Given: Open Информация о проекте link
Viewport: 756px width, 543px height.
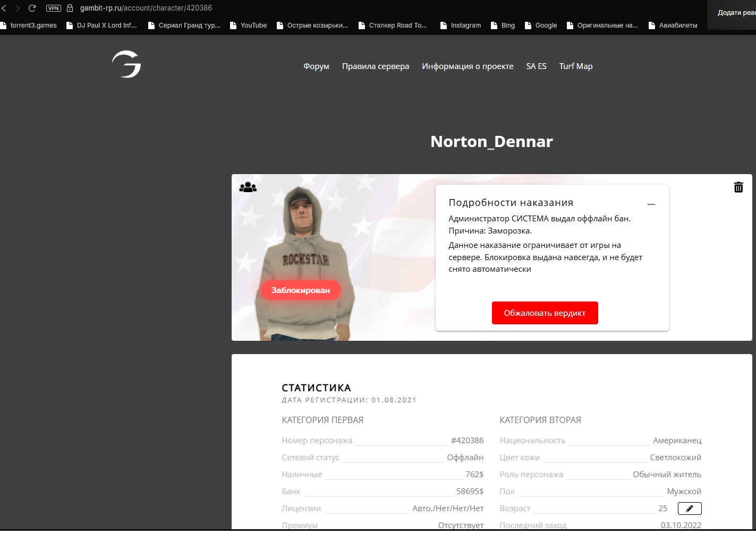Looking at the screenshot, I should (x=468, y=66).
